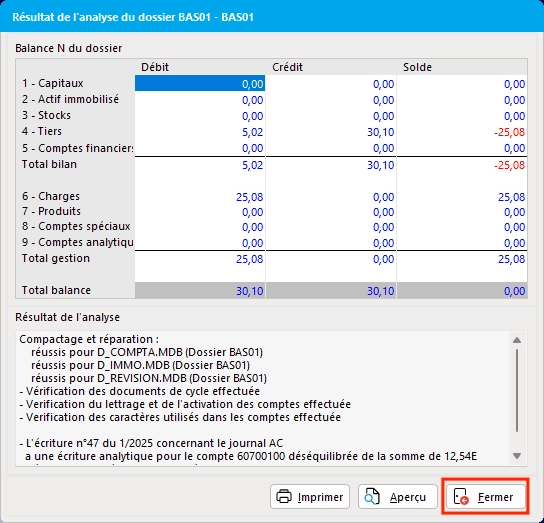544x523 pixels.
Task: Click the '4 - Tiers' row label
Action: 42,131
